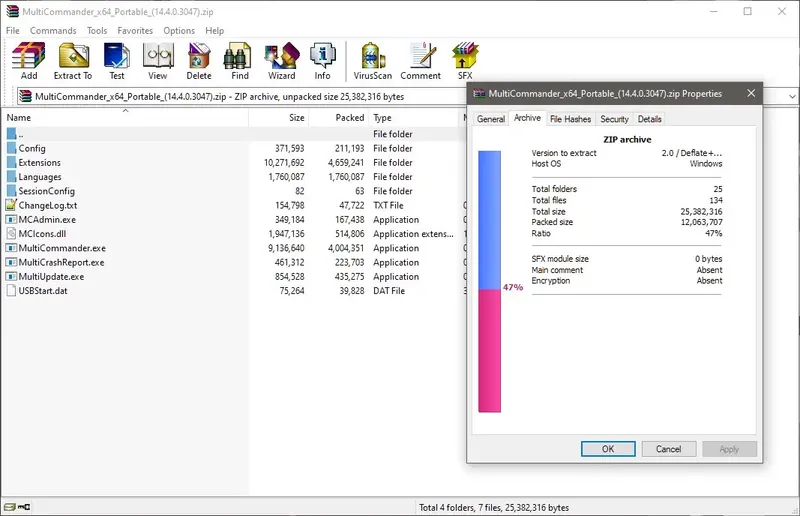The image size is (800, 516).
Task: Select the MCIcons.dll file name
Action: click(x=42, y=234)
